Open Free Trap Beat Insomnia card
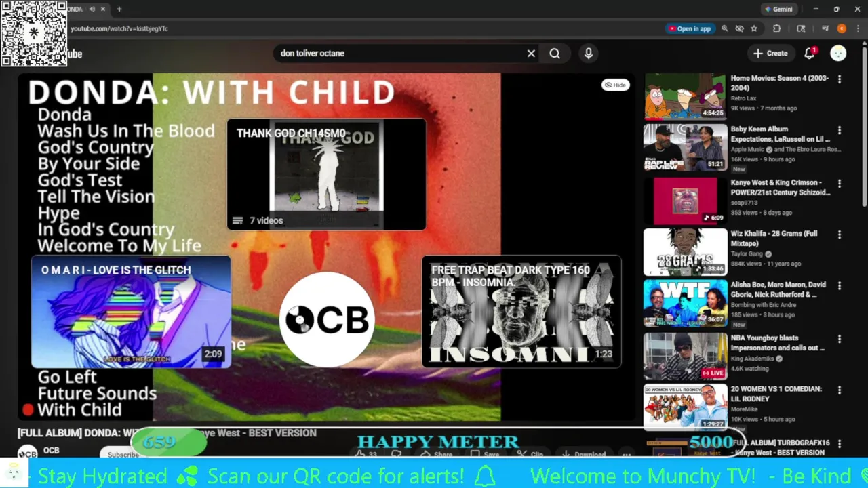 click(521, 312)
